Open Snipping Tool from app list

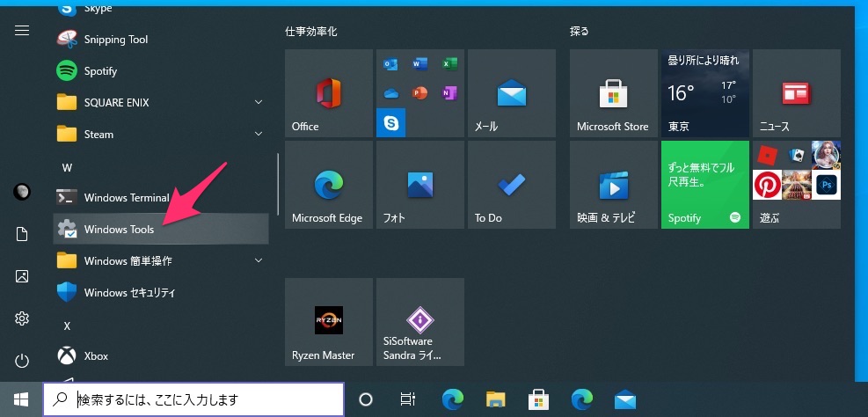161,40
